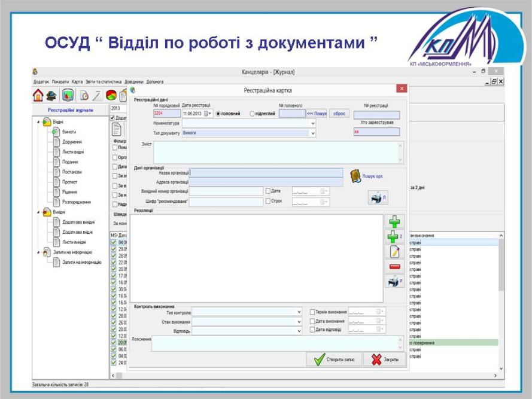
Task: Tick the "Дата відповіді" checkbox
Action: click(x=313, y=330)
